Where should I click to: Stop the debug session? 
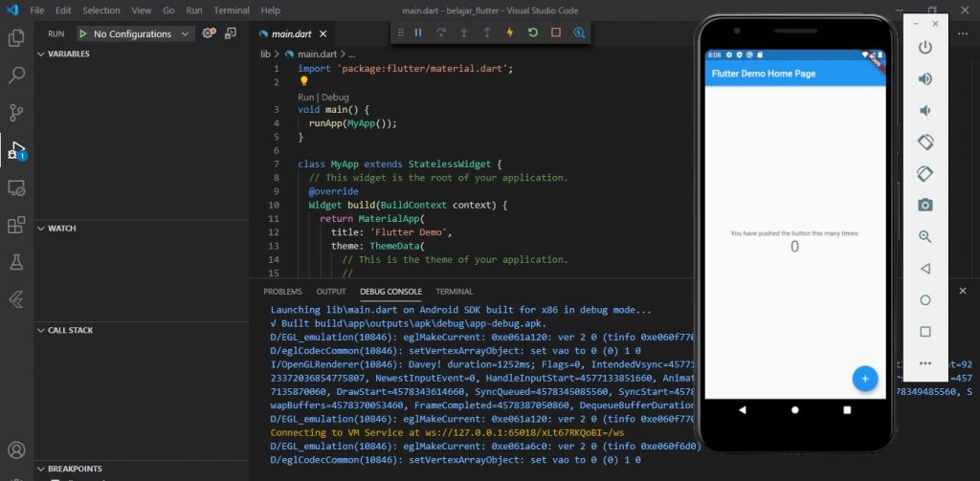tap(556, 33)
